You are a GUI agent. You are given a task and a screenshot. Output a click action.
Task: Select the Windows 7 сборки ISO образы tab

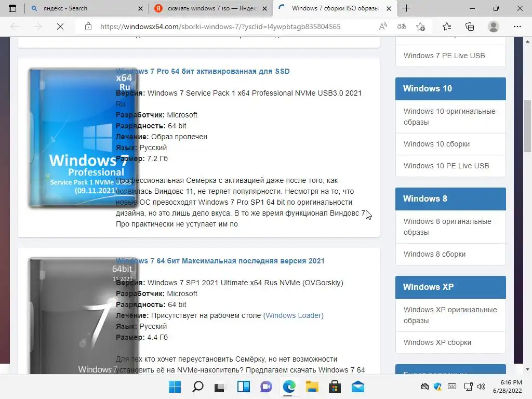coord(335,8)
